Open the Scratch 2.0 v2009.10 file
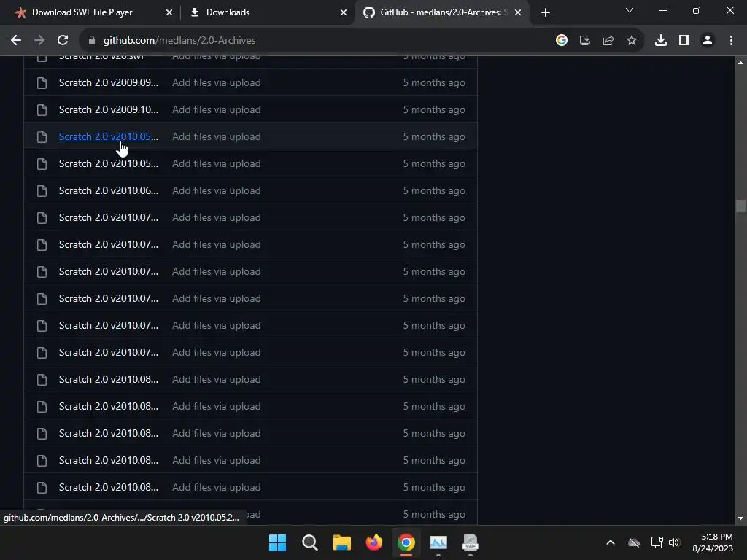 pos(108,109)
